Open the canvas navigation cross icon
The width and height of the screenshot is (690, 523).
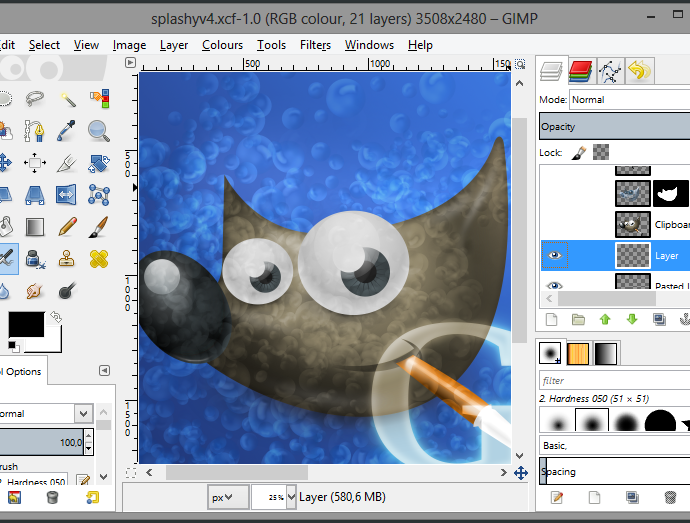click(x=521, y=473)
